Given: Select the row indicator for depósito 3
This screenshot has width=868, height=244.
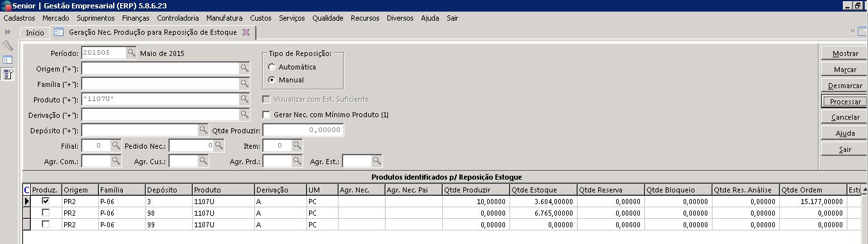Looking at the screenshot, I should (27, 201).
